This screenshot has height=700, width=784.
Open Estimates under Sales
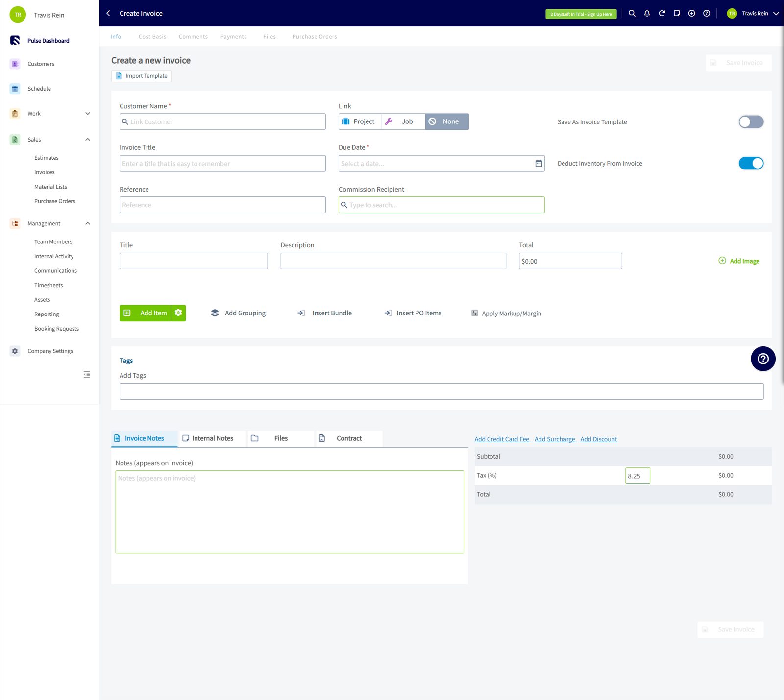pos(47,158)
